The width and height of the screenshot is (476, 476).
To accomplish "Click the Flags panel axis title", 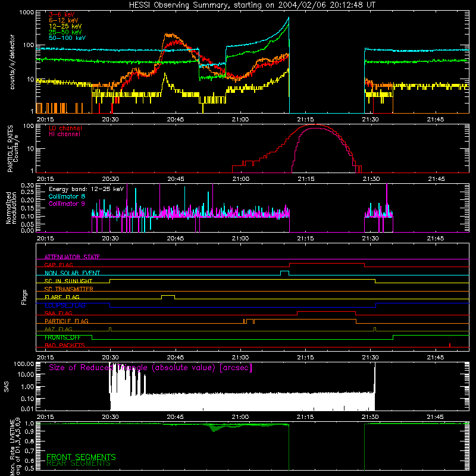I will (x=24, y=297).
